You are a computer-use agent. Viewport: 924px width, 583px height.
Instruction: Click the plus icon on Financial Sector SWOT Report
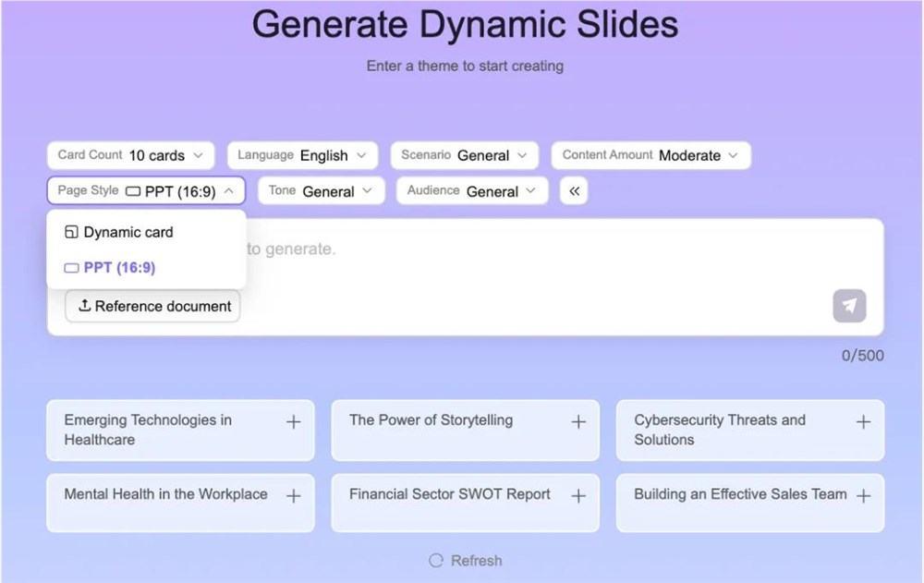[580, 494]
